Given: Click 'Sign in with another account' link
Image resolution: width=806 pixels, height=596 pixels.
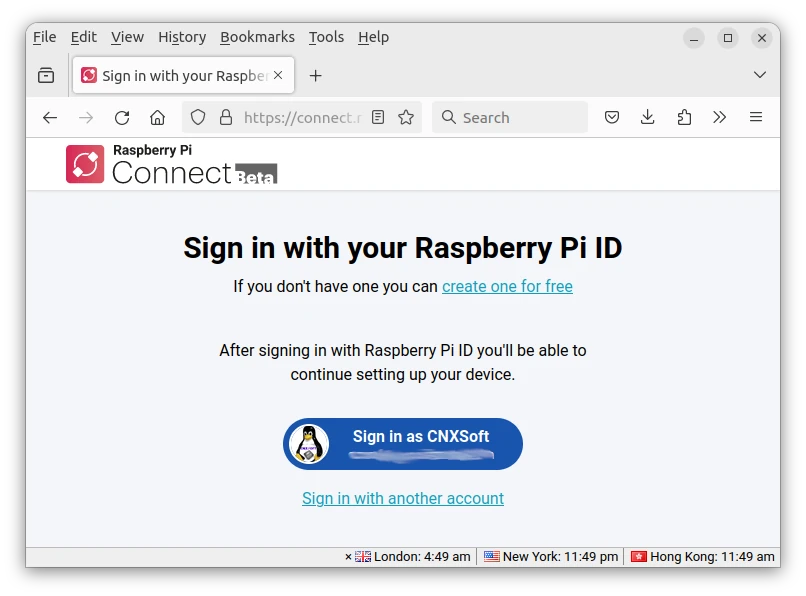Looking at the screenshot, I should [x=403, y=498].
